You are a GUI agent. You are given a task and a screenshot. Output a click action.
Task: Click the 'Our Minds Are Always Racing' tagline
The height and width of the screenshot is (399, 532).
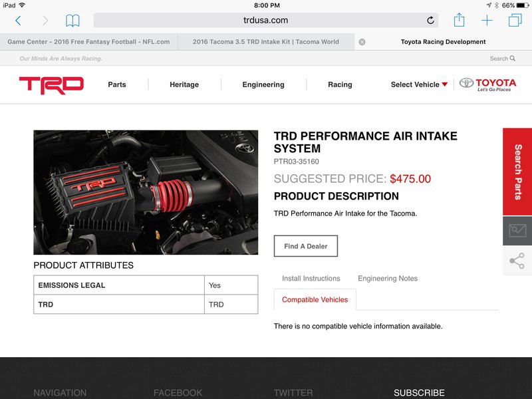[61, 59]
